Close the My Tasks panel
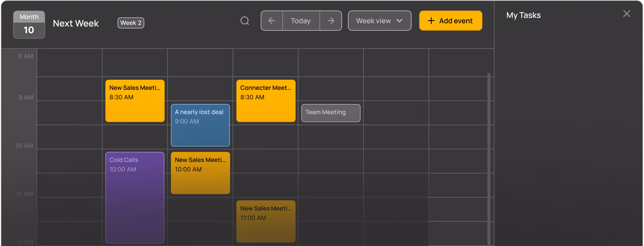Viewport: 644px width, 246px height. pos(626,14)
